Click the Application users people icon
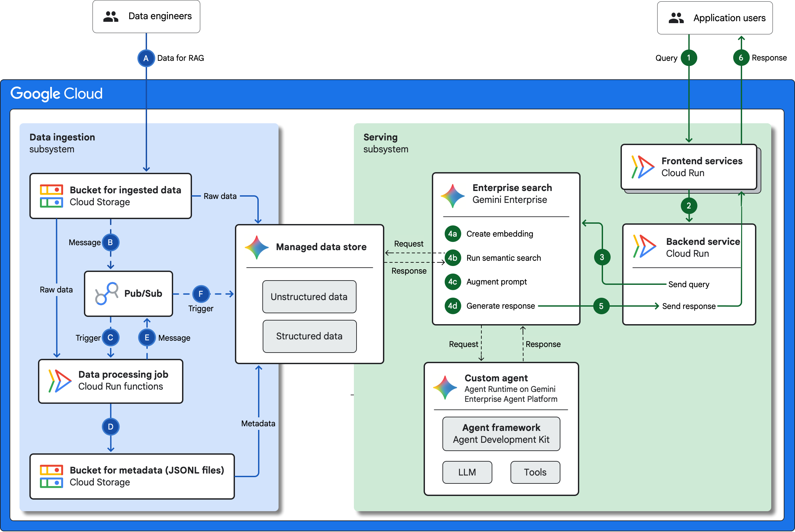 click(676, 18)
